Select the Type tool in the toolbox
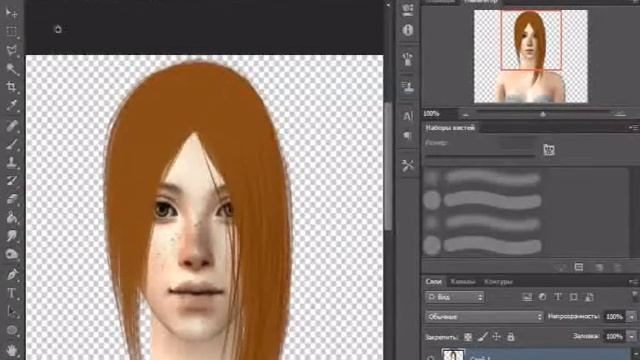 click(11, 293)
